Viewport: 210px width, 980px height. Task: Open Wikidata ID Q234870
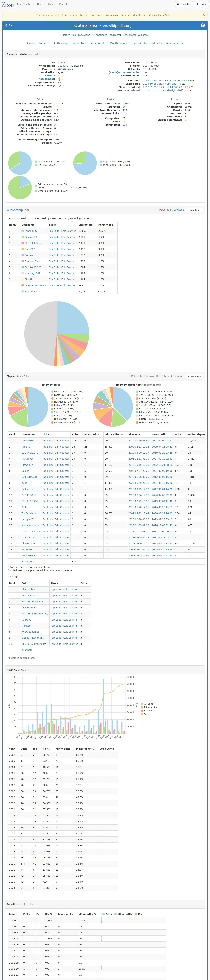[63, 66]
